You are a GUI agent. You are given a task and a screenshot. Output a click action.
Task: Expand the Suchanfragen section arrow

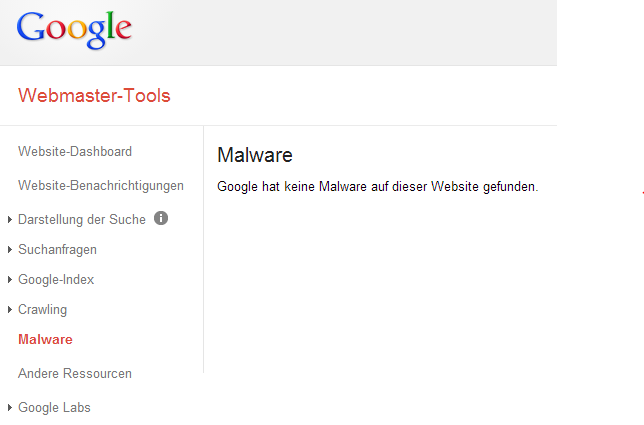click(x=10, y=250)
